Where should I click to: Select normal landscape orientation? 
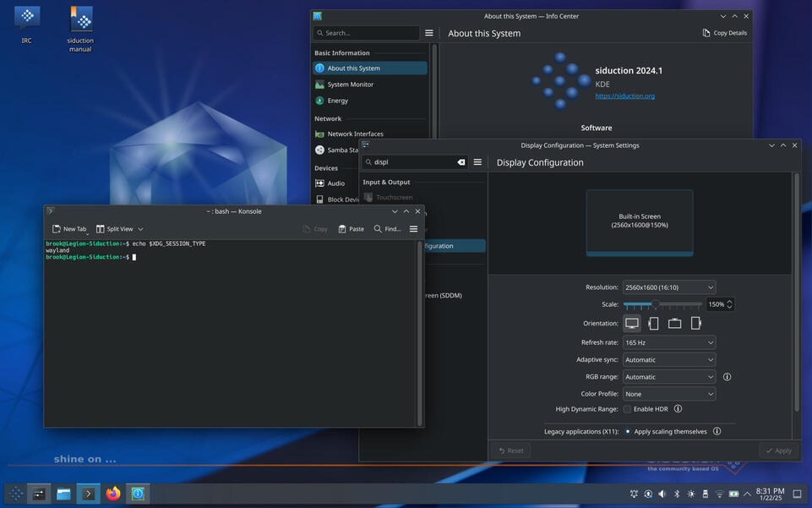click(x=632, y=323)
